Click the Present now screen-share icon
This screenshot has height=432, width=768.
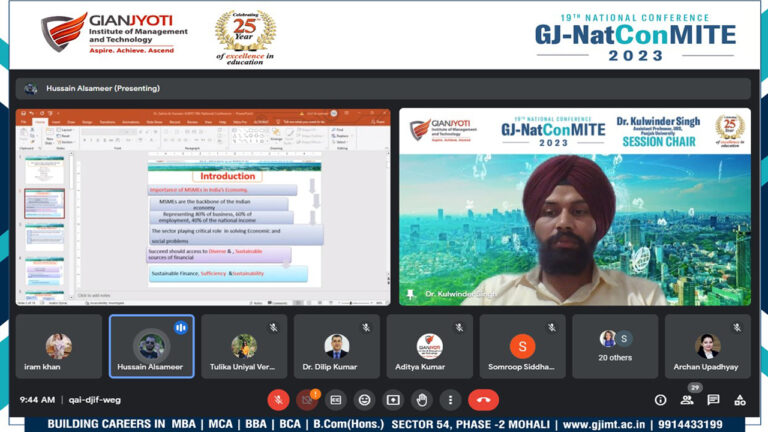click(393, 400)
